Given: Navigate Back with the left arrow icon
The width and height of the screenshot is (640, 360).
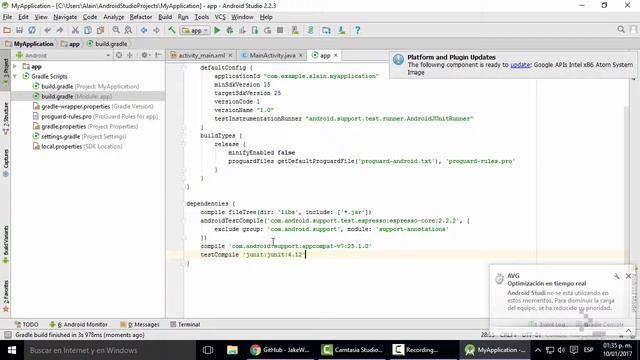Looking at the screenshot, I should pyautogui.click(x=144, y=30).
